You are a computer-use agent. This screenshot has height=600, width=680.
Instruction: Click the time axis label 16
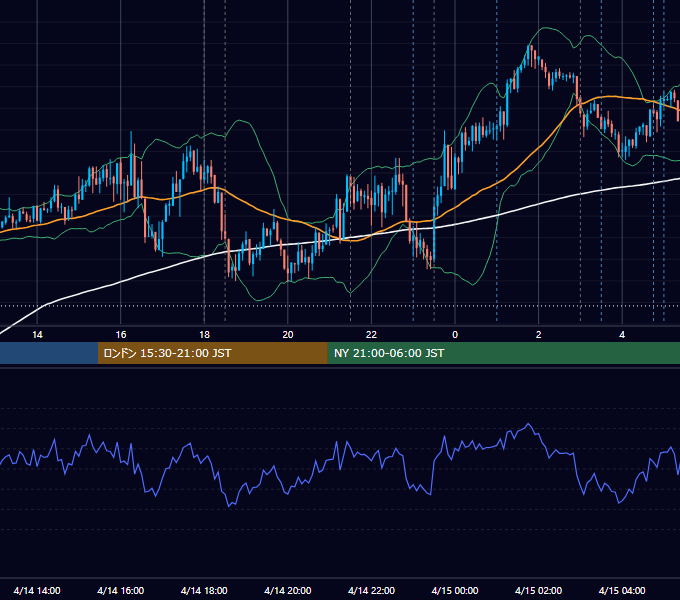(121, 335)
